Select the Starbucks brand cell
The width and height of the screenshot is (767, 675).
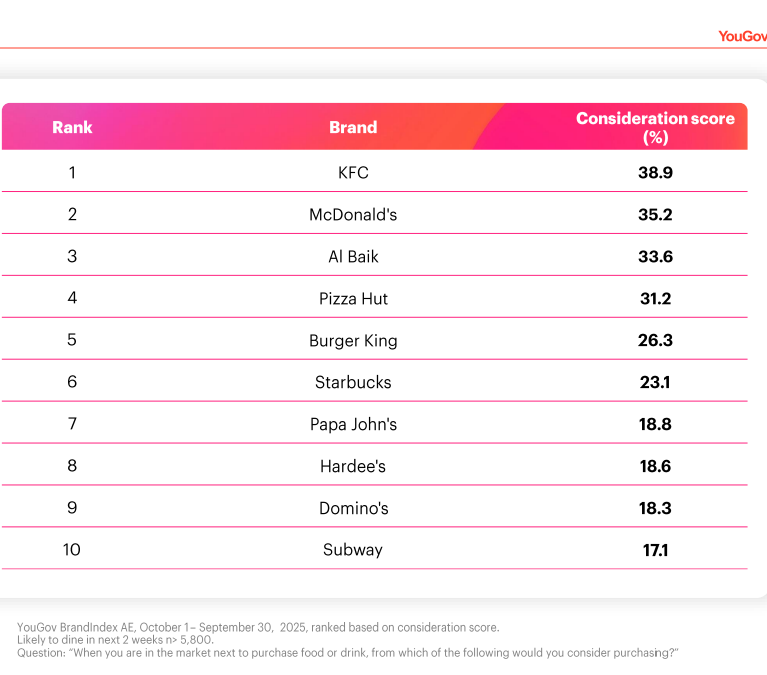353,382
